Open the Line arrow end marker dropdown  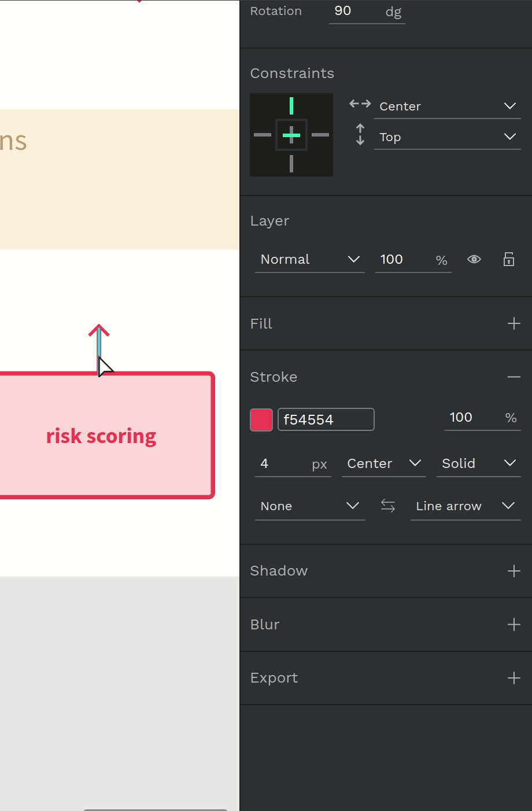point(465,506)
